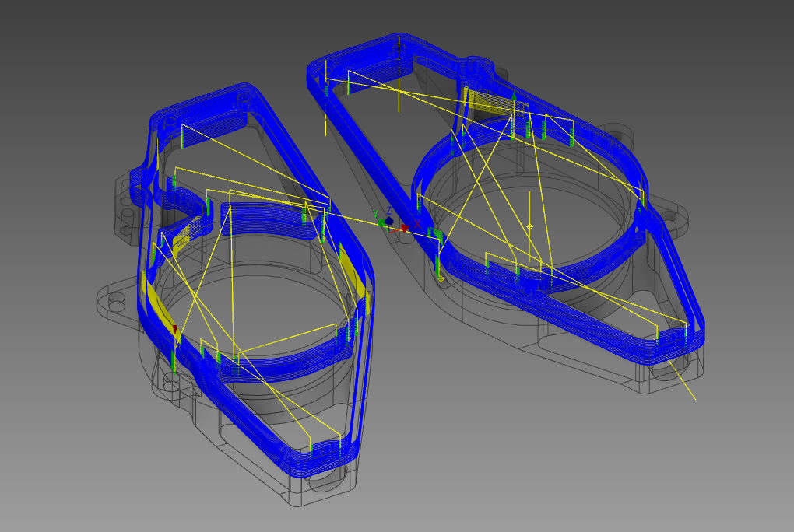Image resolution: width=794 pixels, height=532 pixels.
Task: Click the yellow diamond marker inside right circle
Action: [530, 227]
